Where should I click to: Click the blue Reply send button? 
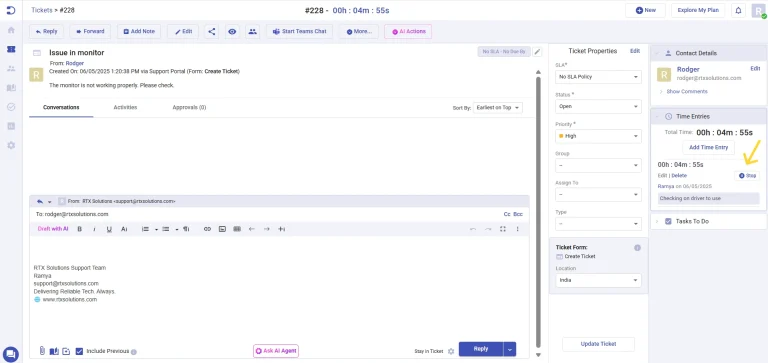coord(481,349)
